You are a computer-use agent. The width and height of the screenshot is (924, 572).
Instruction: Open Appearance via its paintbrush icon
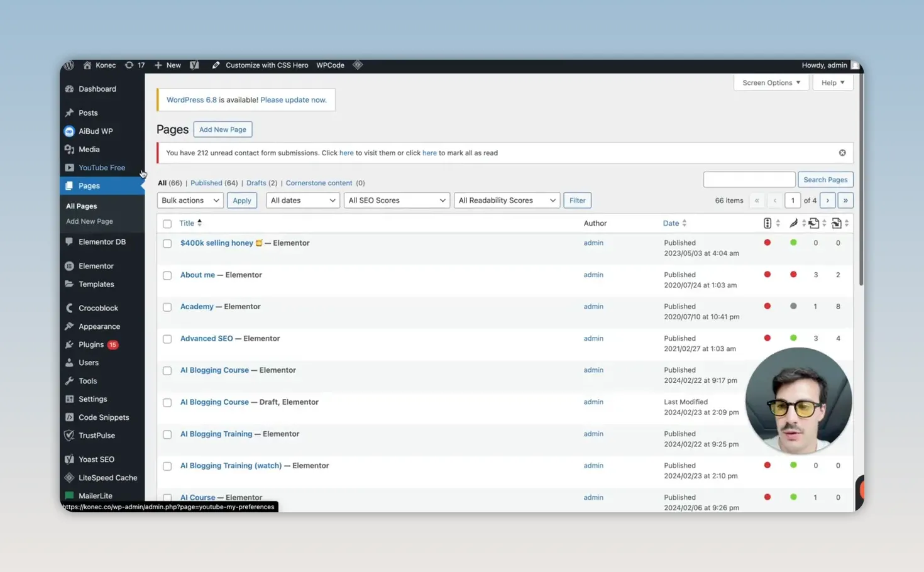tap(69, 327)
